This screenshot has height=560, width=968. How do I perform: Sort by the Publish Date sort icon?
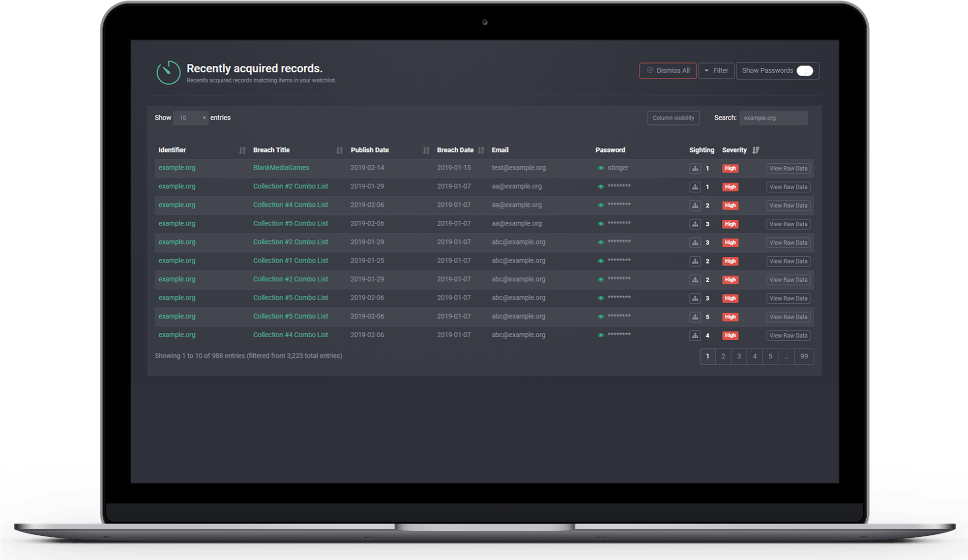[x=426, y=150]
